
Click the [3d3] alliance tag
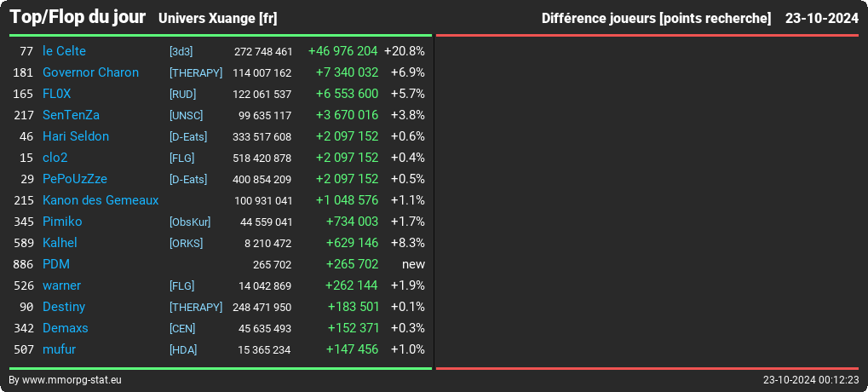[181, 51]
